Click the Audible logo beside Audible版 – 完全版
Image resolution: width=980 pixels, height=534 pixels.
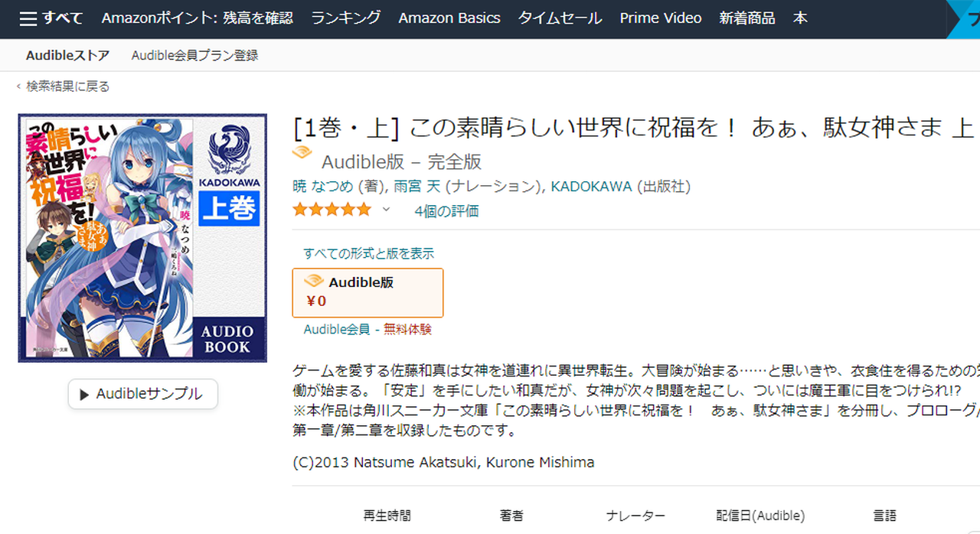click(303, 154)
